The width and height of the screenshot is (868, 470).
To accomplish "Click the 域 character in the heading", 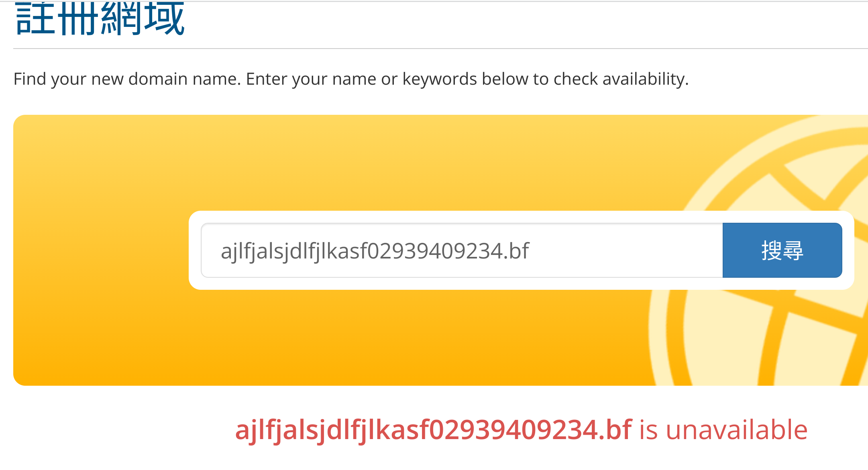I will [x=165, y=18].
